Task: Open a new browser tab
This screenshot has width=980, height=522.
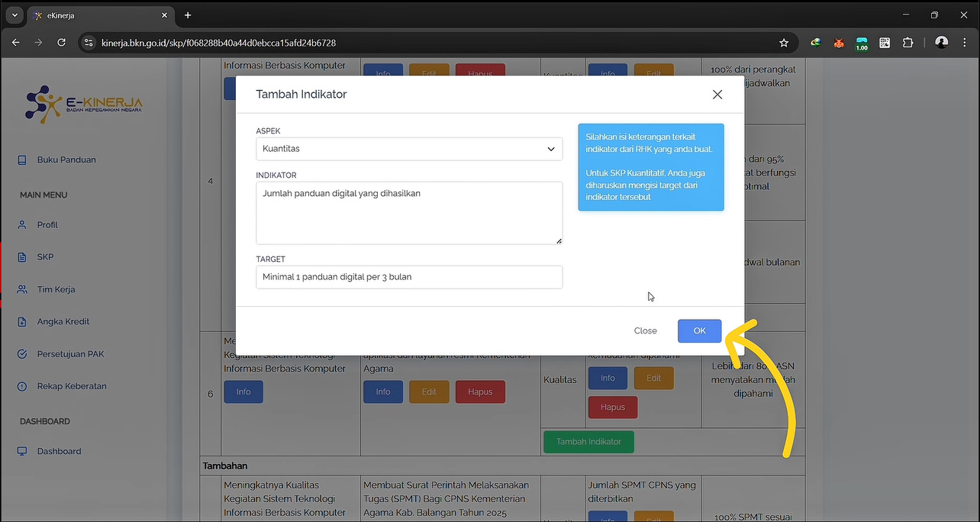Action: [x=188, y=15]
